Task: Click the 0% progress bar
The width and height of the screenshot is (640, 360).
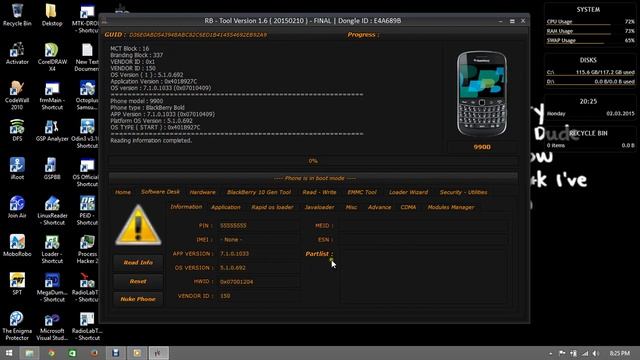Action: coord(313,161)
